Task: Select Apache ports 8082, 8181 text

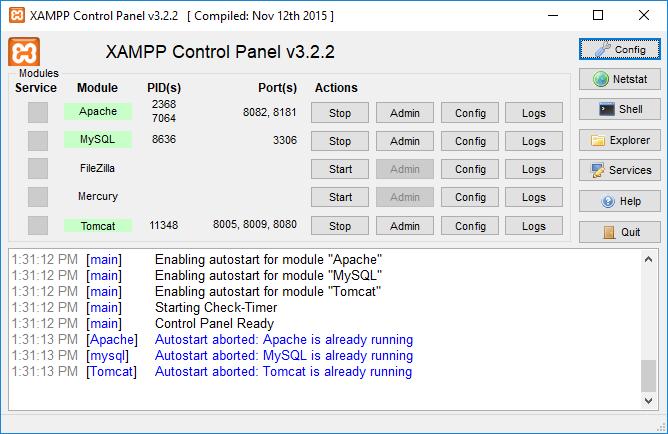Action: click(x=270, y=112)
